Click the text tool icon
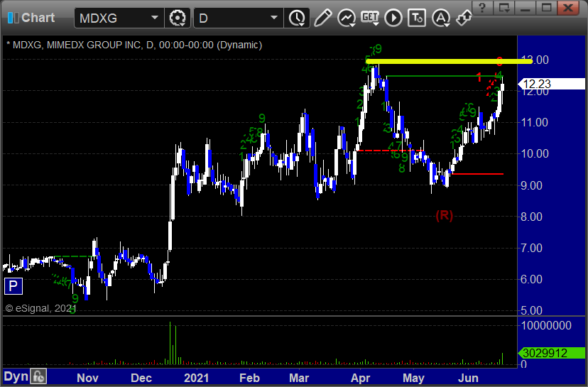Viewport: 588px width, 387px height. point(417,18)
